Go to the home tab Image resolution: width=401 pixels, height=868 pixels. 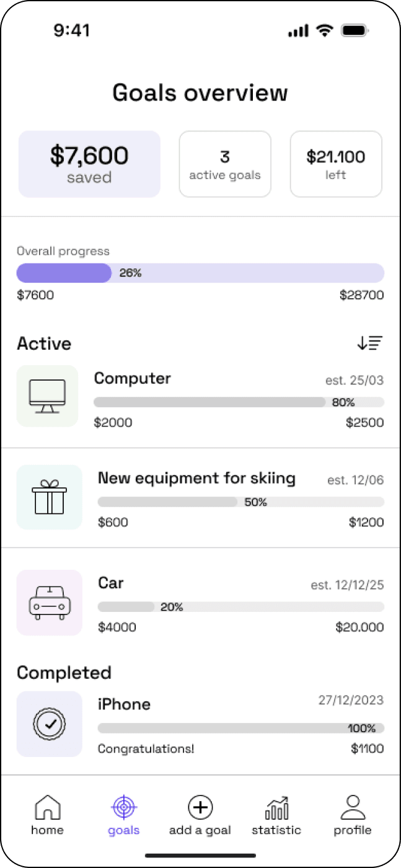click(x=47, y=815)
